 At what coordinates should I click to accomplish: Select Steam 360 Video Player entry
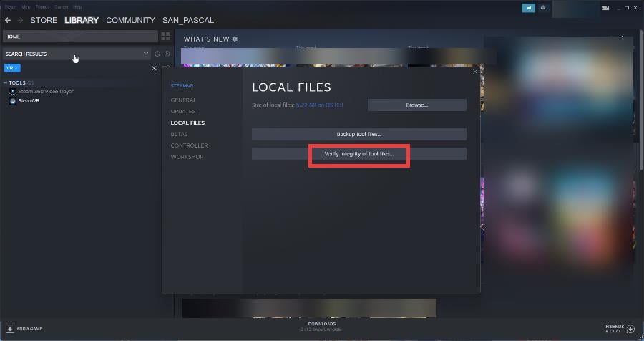[x=46, y=91]
